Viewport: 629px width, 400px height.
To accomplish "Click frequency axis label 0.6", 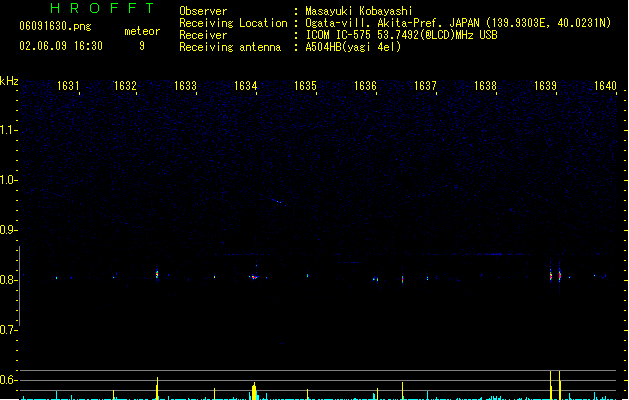I will pos(8,380).
